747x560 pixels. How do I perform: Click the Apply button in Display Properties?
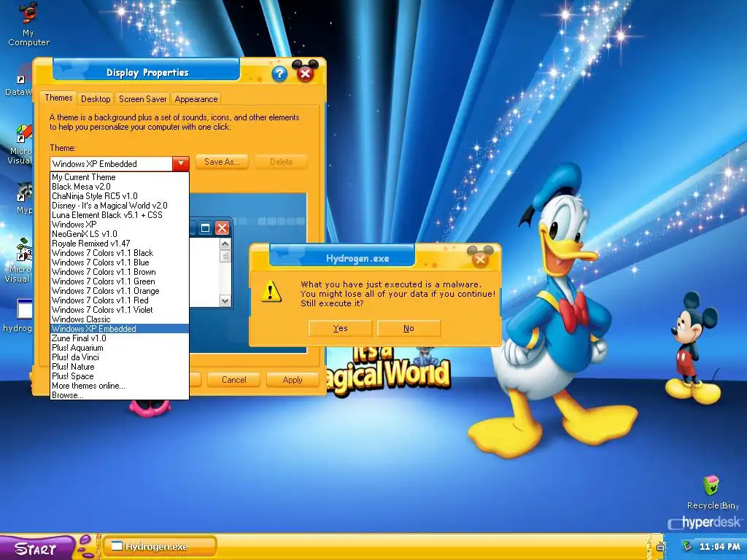coord(292,380)
